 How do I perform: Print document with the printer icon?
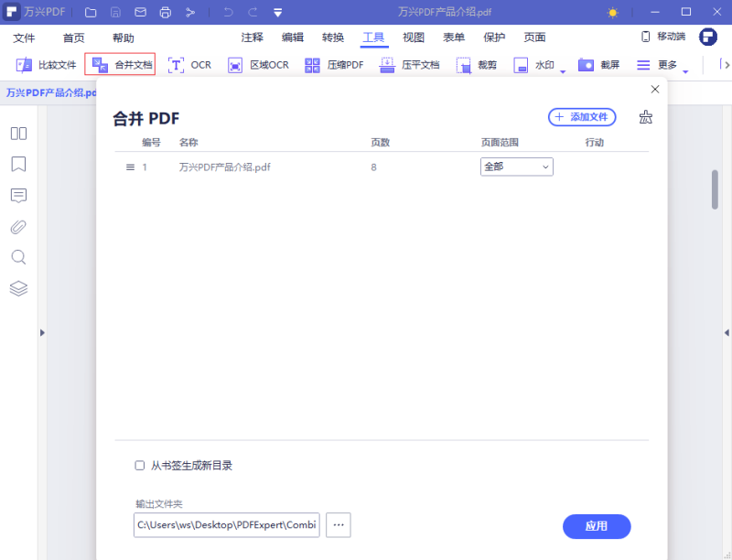[x=166, y=13]
